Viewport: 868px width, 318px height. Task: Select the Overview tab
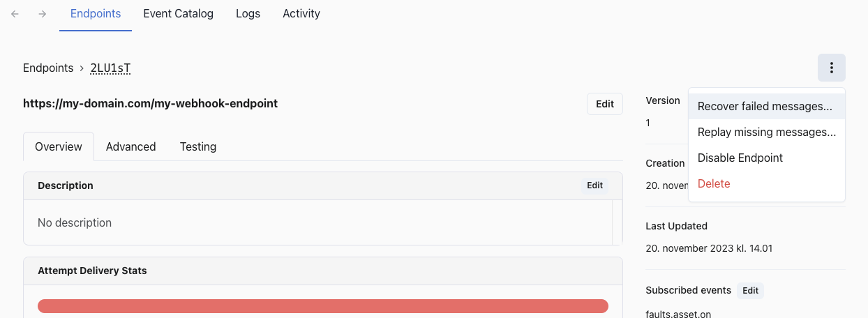click(x=59, y=146)
